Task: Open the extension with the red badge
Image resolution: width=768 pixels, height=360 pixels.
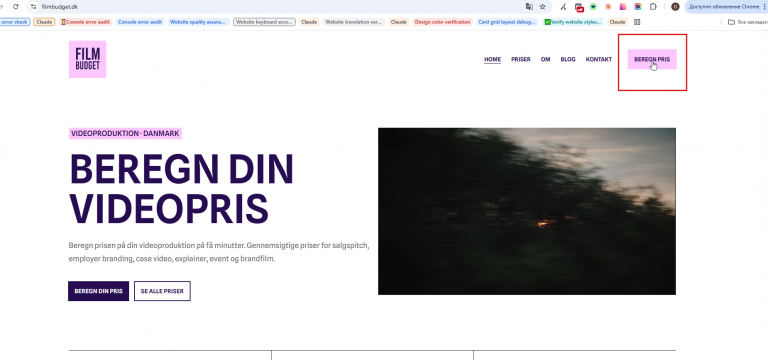Action: coord(579,7)
